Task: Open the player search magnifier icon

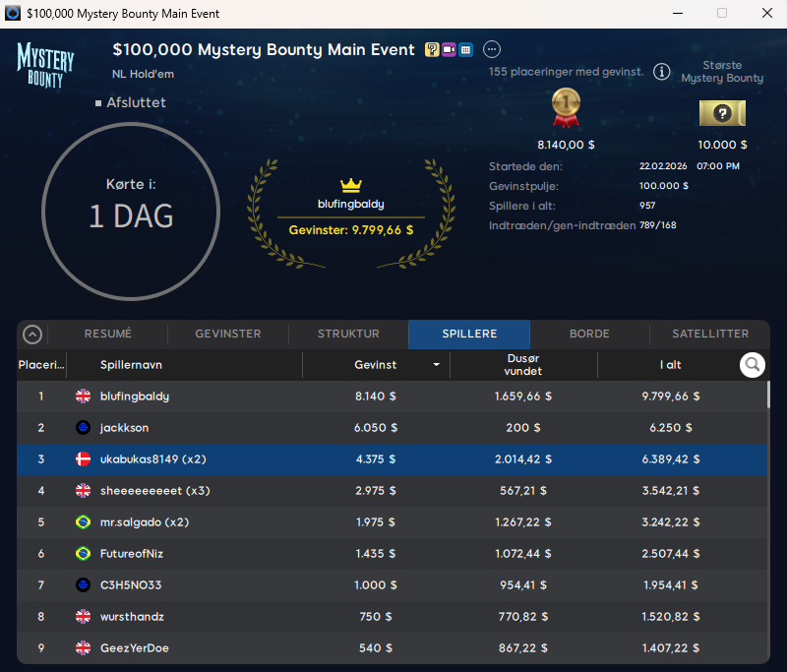Action: click(753, 365)
